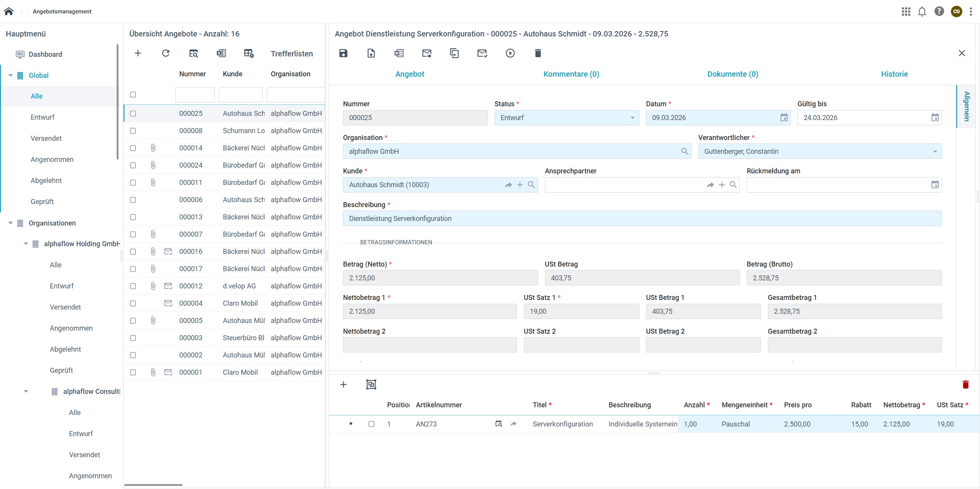Click the trash icon in the offer toolbar
Viewport: 980px width, 489px height.
(x=538, y=53)
